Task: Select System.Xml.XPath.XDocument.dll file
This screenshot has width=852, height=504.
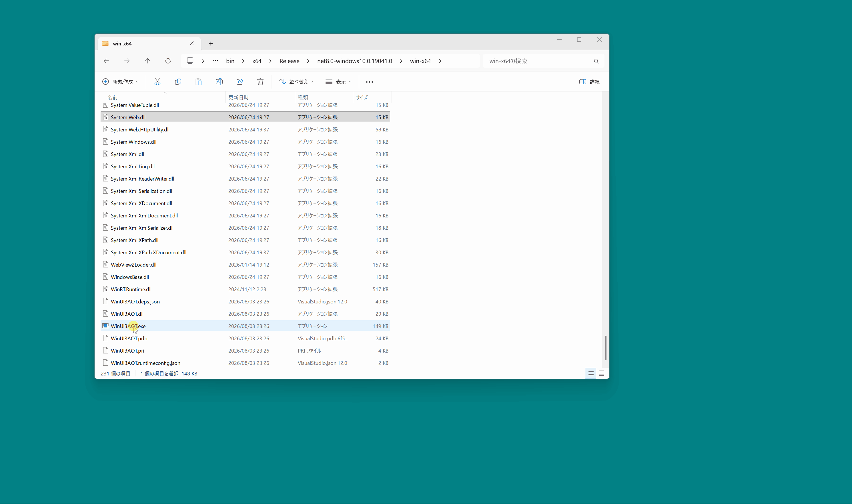Action: point(245,252)
